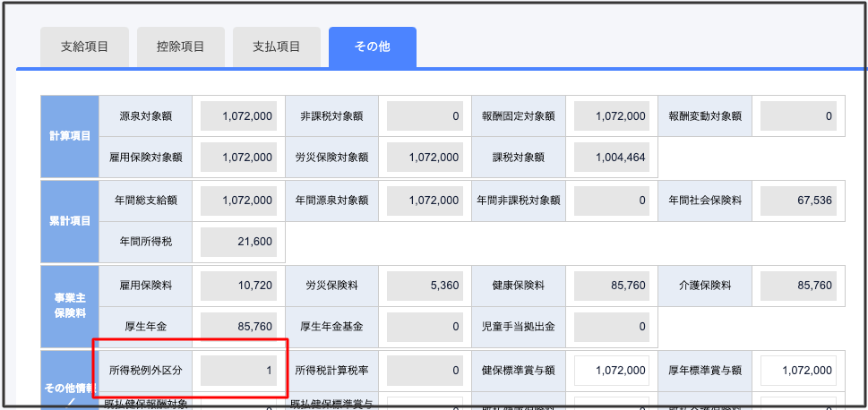The image size is (868, 410).
Task: Focus the 報酬変動対象額 field
Action: tap(797, 116)
